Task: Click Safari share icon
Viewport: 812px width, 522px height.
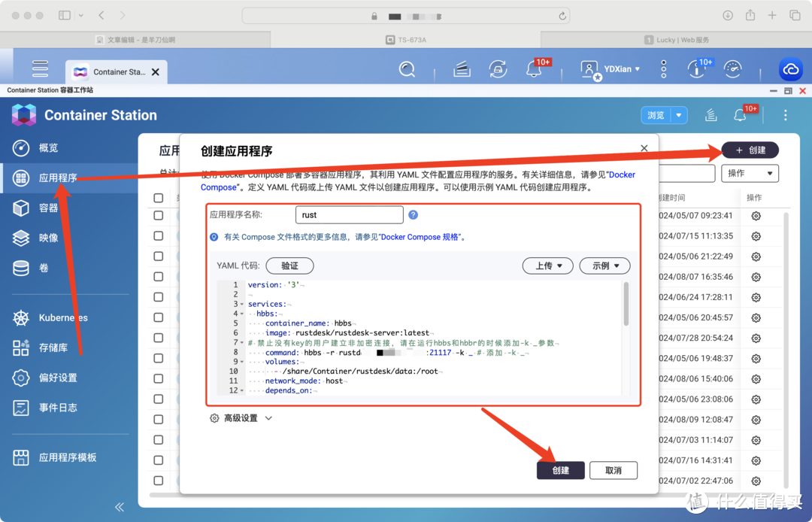Action: pos(750,16)
